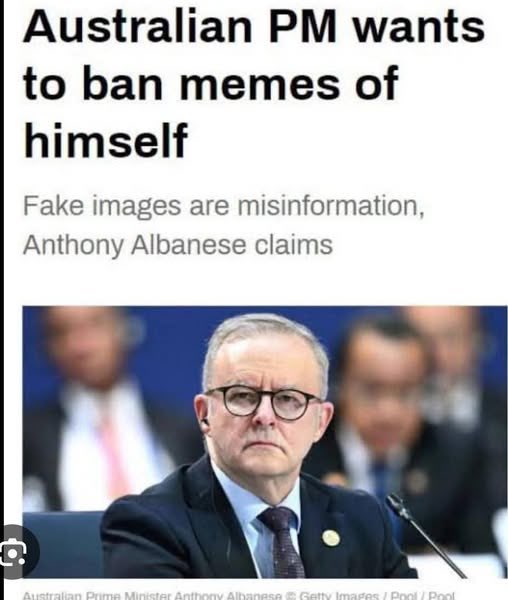This screenshot has width=508, height=600.
Task: Click the word "misinformation" in the subheading
Action: coord(329,205)
